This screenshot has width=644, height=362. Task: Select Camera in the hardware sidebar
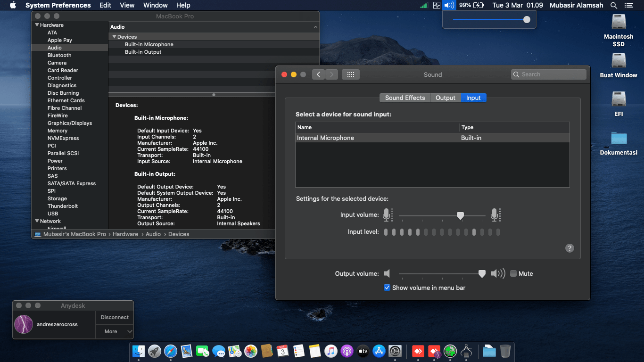(57, 63)
